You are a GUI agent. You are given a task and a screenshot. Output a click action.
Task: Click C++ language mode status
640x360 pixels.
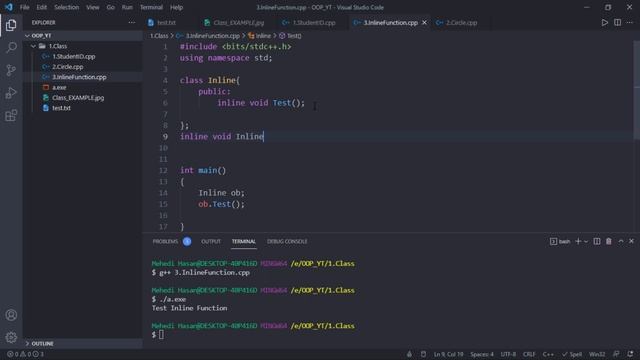click(548, 354)
